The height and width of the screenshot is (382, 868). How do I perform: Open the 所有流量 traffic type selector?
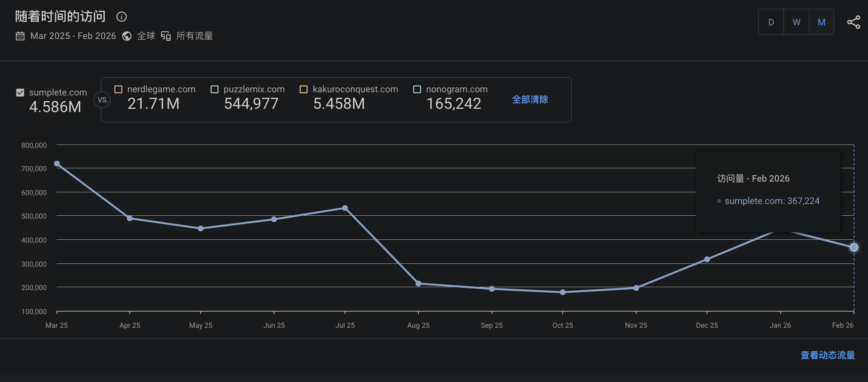pos(194,36)
